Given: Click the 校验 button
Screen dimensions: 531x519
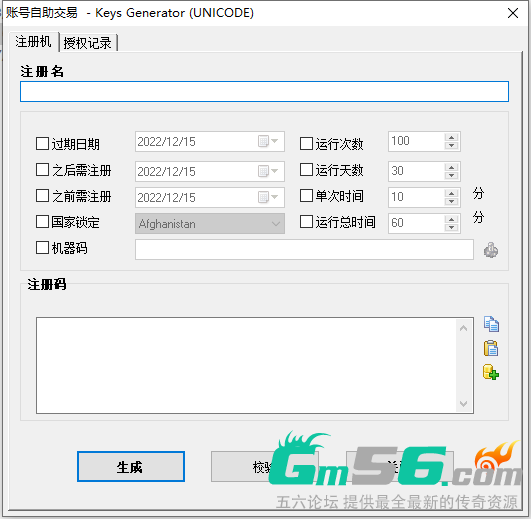Looking at the screenshot, I should (x=264, y=466).
